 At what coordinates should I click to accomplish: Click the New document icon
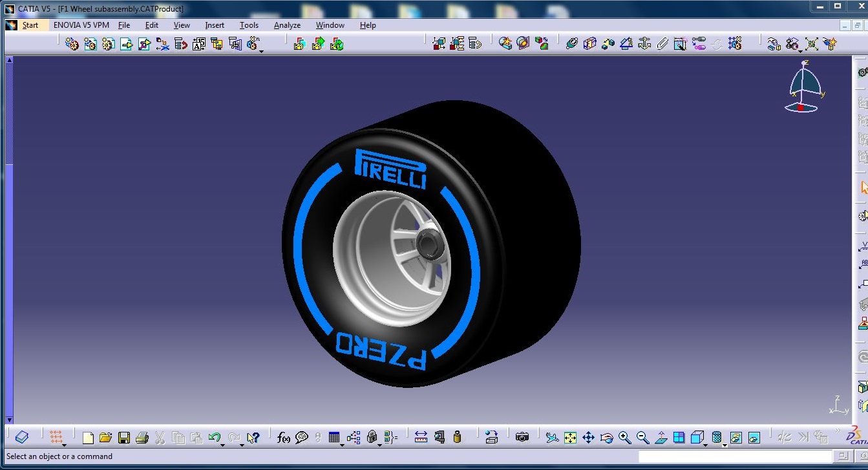(x=88, y=438)
